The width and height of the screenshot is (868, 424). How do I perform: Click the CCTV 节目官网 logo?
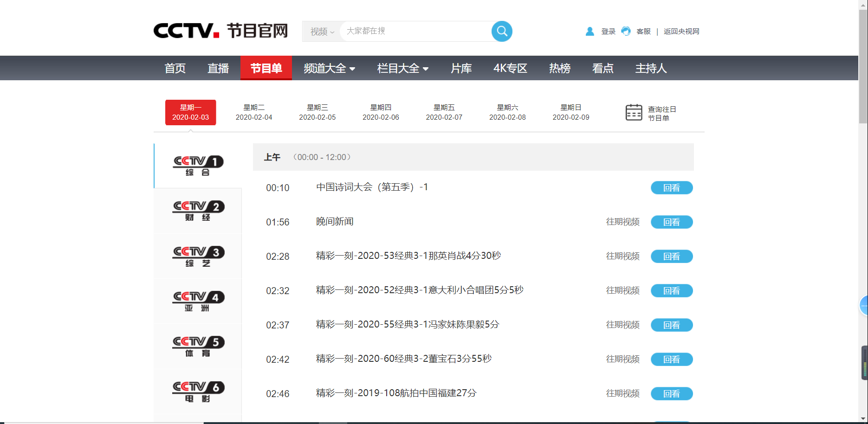point(220,31)
